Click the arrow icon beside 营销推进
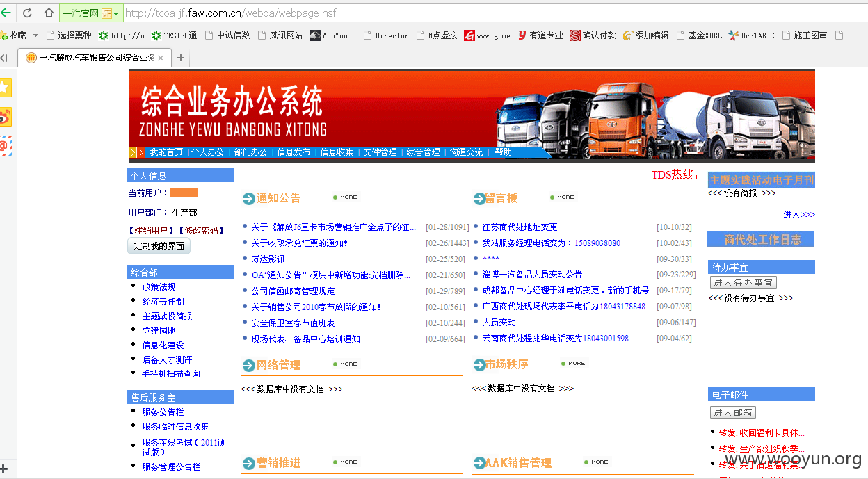 click(248, 464)
